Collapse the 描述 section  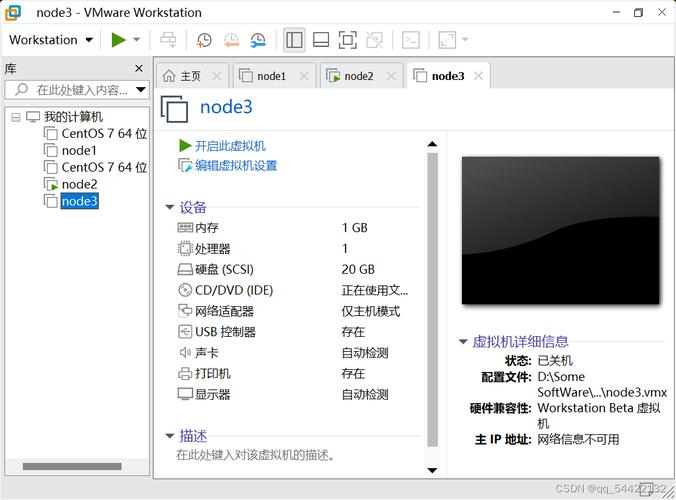(169, 436)
